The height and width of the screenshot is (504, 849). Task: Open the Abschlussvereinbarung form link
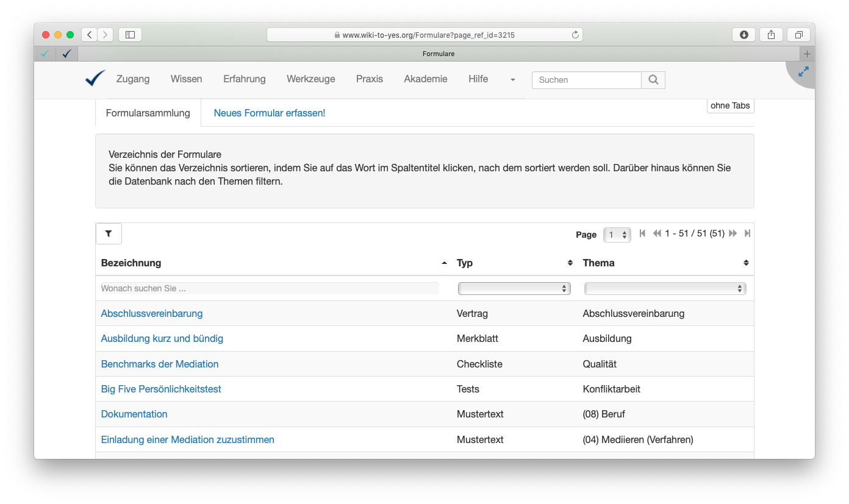pos(152,314)
